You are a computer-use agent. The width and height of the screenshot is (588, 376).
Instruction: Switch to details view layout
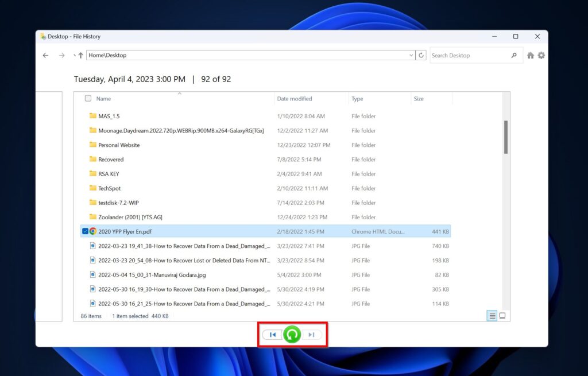(x=492, y=316)
